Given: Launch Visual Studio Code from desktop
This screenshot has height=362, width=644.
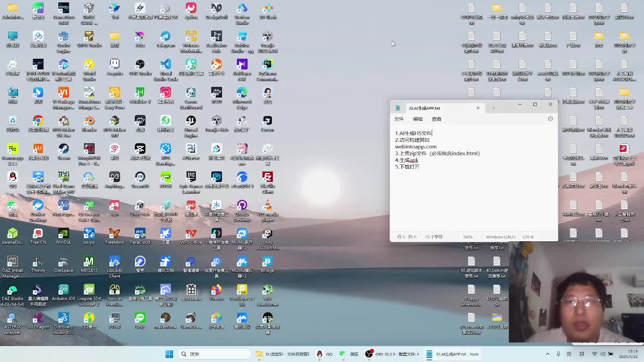Looking at the screenshot, I should (166, 65).
